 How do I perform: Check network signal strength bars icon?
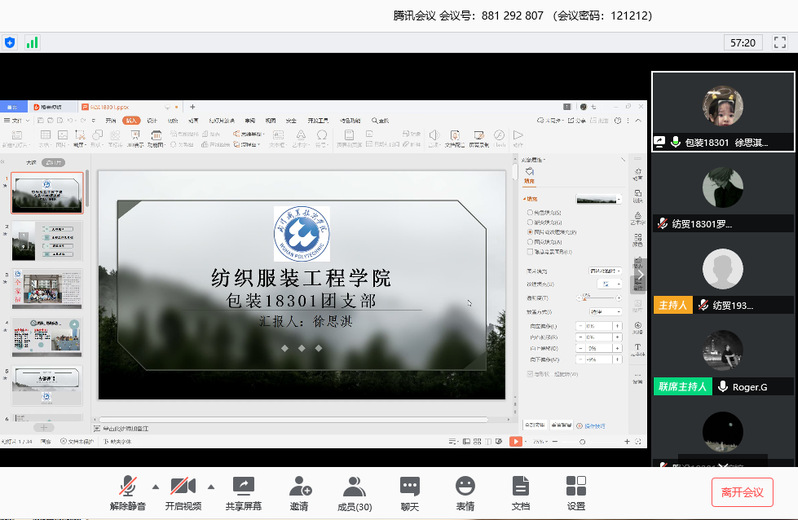(x=32, y=42)
